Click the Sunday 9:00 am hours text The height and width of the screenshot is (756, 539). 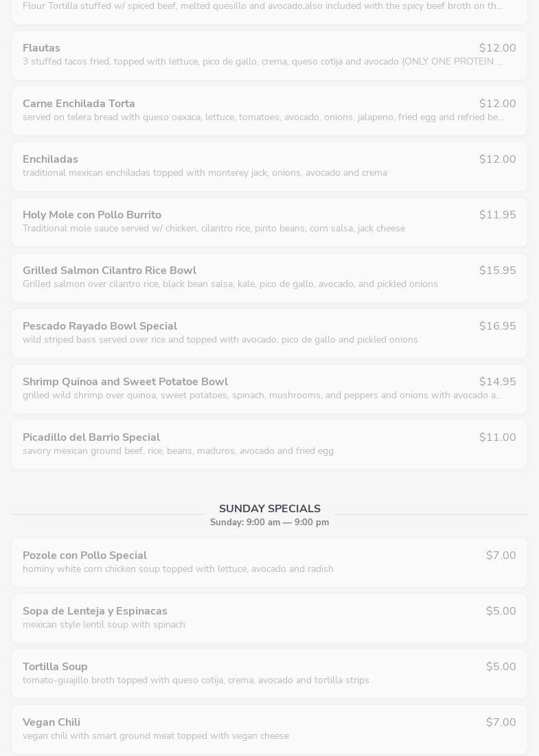269,523
